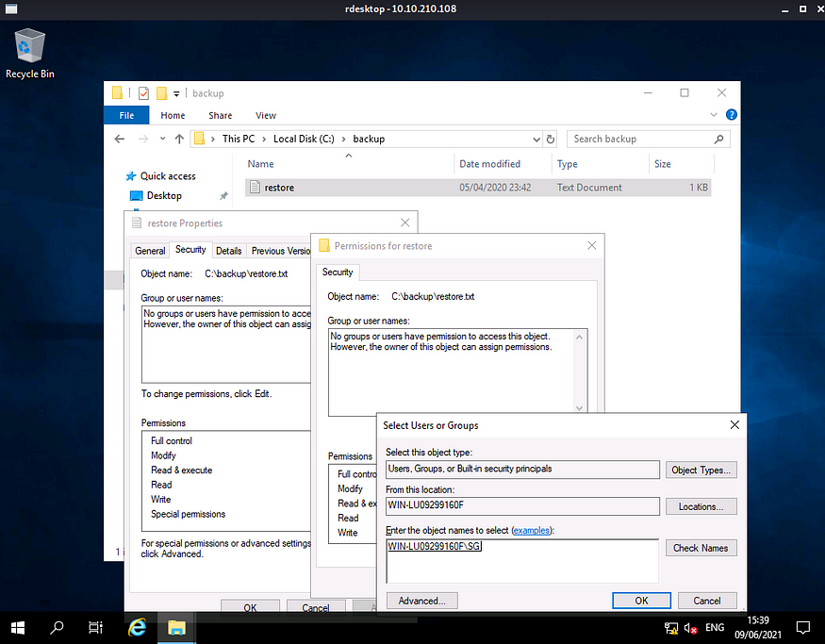
Task: Click the rdesktop window menu icon
Action: [x=10, y=8]
